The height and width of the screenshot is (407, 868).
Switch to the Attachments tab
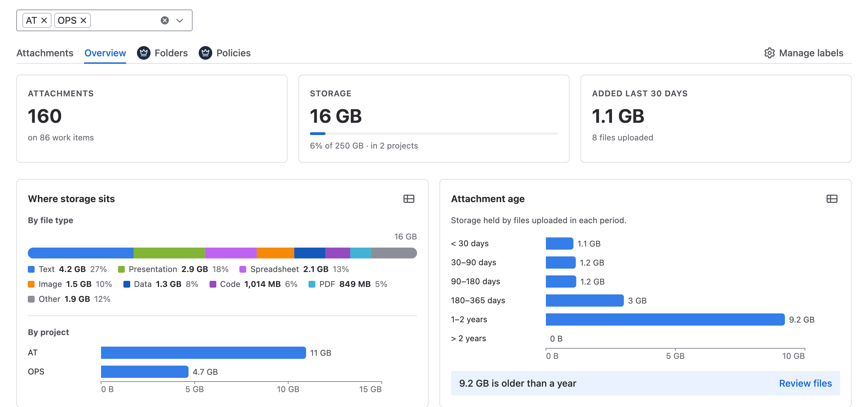pyautogui.click(x=45, y=53)
